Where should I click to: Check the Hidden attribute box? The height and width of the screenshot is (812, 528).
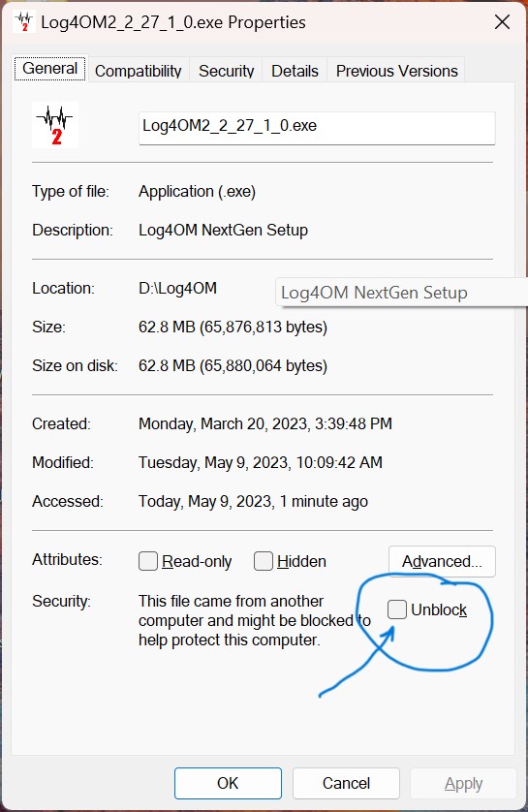pyautogui.click(x=263, y=561)
